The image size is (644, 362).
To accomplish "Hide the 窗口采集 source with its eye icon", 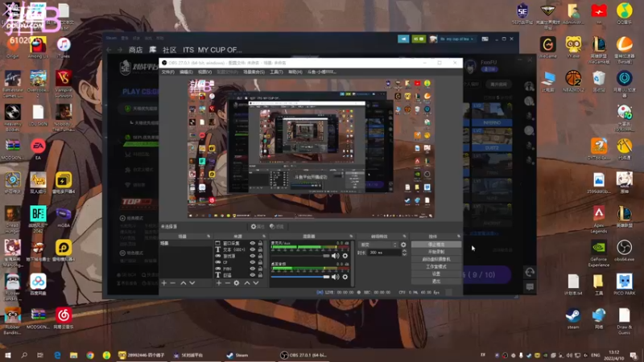I will [x=253, y=244].
